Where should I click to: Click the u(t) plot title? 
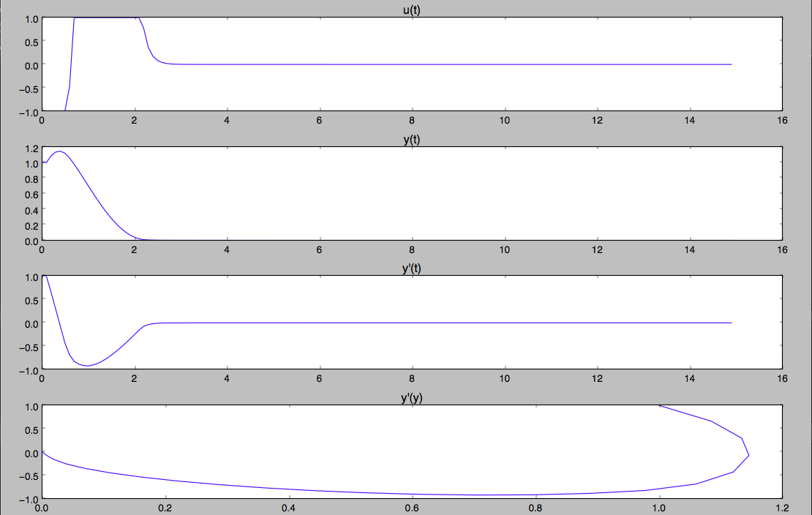[x=412, y=10]
